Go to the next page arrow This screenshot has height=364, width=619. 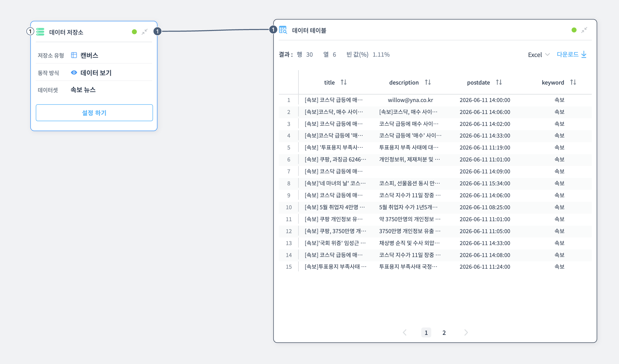[x=466, y=332]
